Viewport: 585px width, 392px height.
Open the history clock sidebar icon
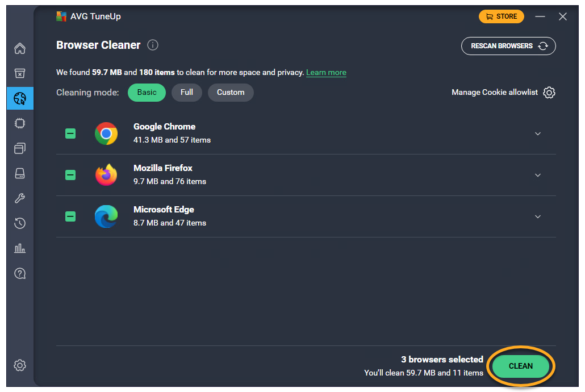coord(20,223)
